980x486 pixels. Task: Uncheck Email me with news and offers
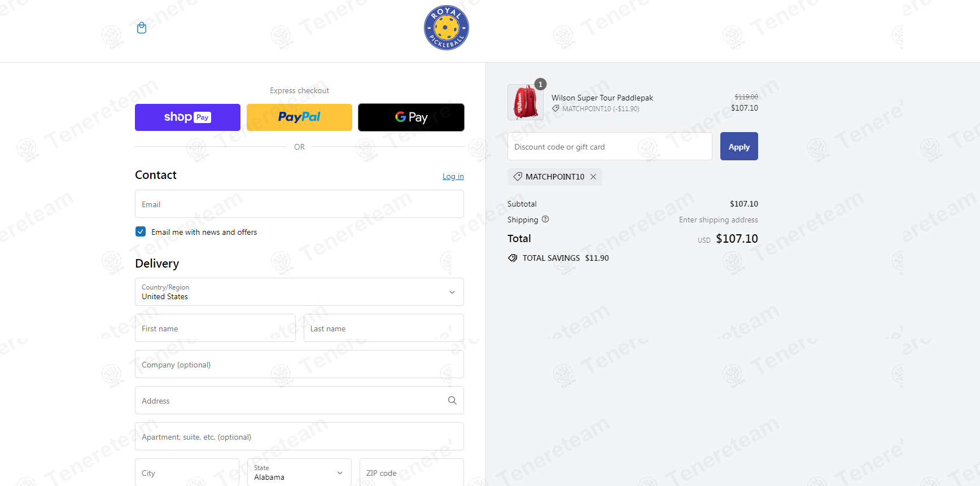(x=141, y=231)
